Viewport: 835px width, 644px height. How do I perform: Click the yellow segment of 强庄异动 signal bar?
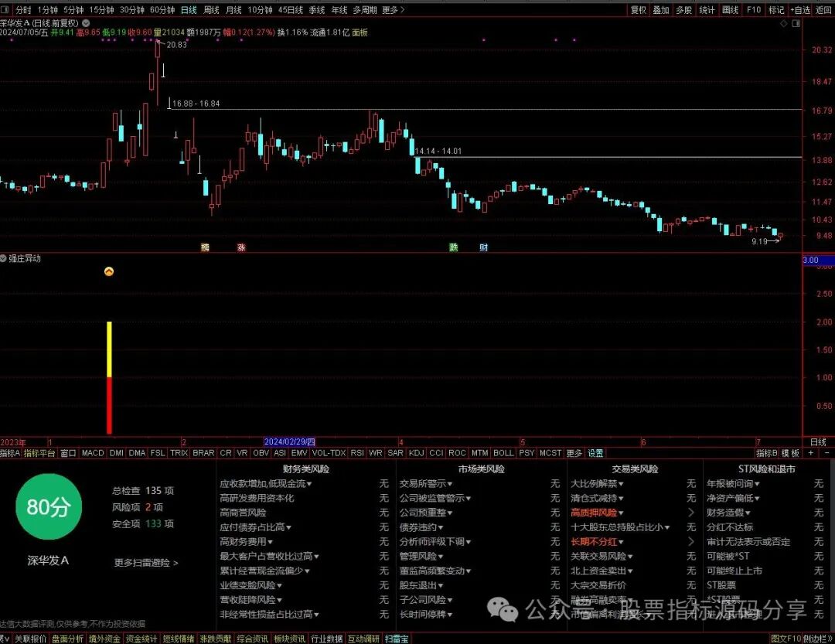click(x=110, y=349)
